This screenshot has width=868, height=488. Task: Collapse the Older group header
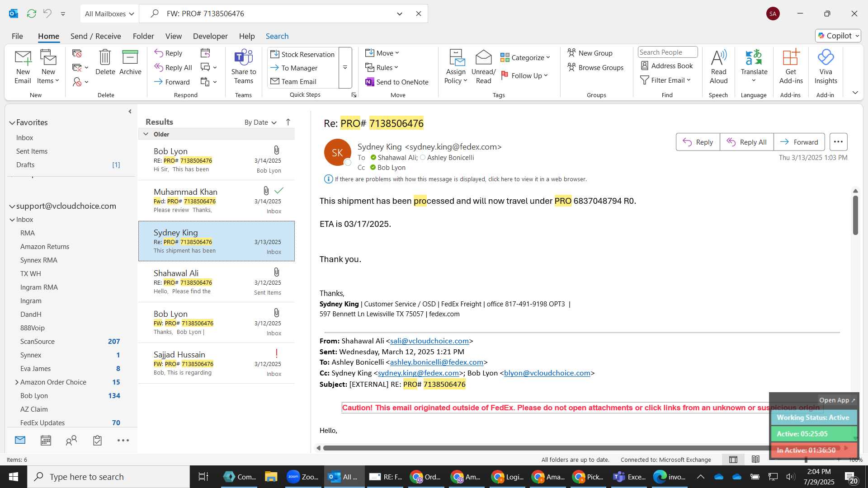coord(146,134)
